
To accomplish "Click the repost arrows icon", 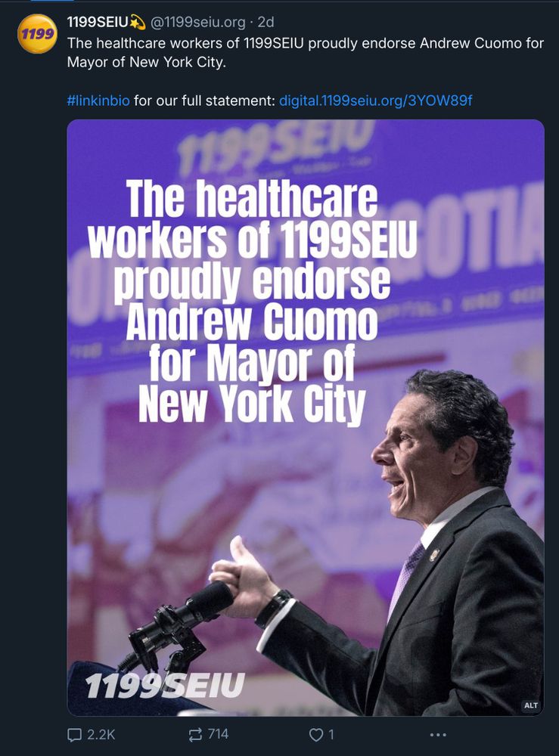I will (x=195, y=735).
